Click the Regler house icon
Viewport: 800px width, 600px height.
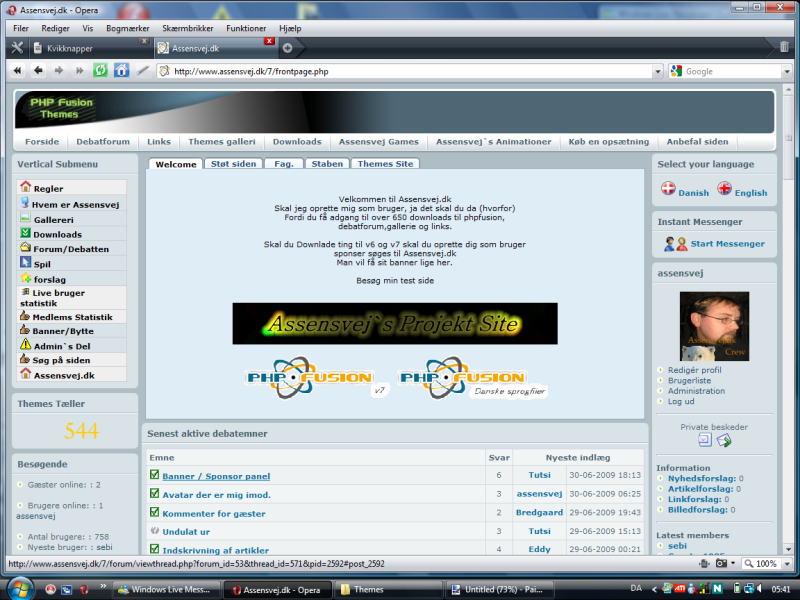coord(26,187)
